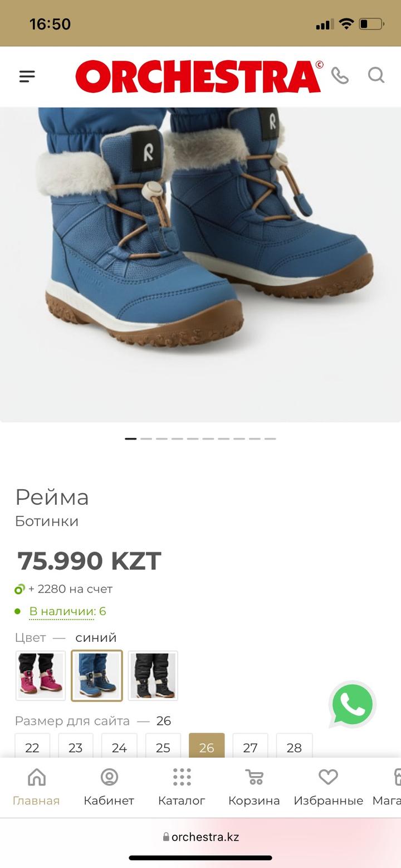Image resolution: width=401 pixels, height=868 pixels.
Task: Tap the phone call icon in header
Action: click(x=340, y=75)
